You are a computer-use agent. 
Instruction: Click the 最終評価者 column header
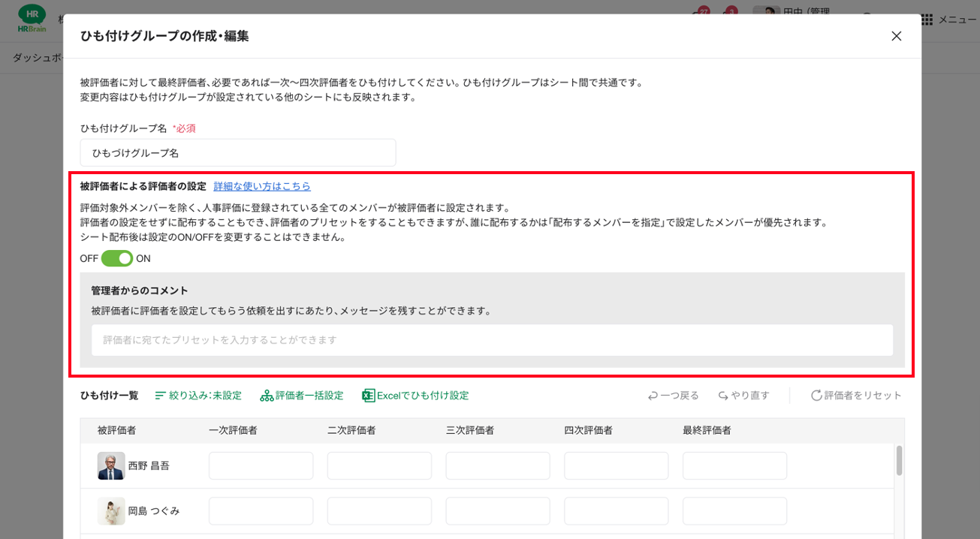click(x=707, y=430)
